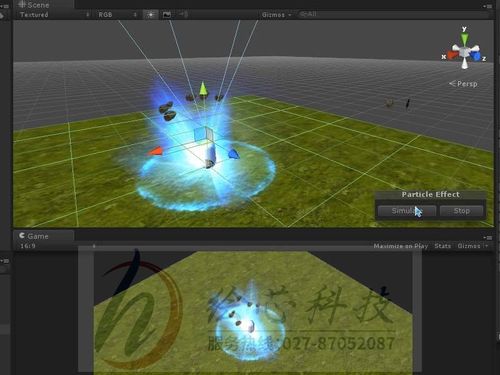
Task: Click Stop in Particle Effect panel
Action: point(462,211)
